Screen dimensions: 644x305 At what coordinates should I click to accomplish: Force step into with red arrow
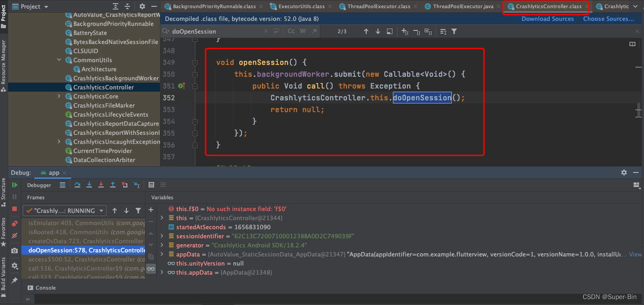point(101,185)
